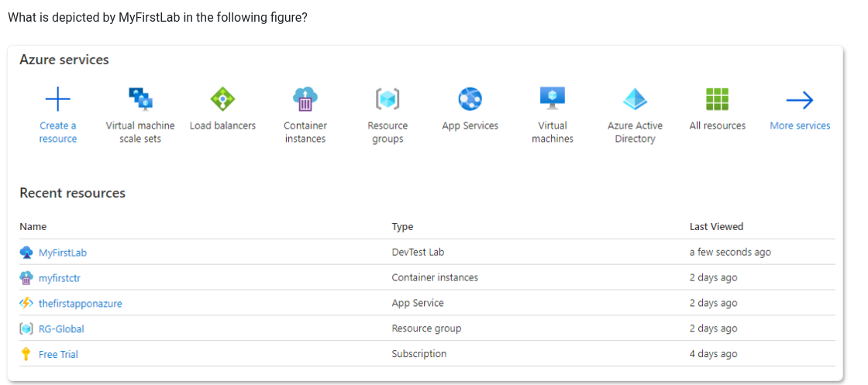Screen dimensions: 868x385
Task: Click the Container instances type cell
Action: click(x=435, y=277)
